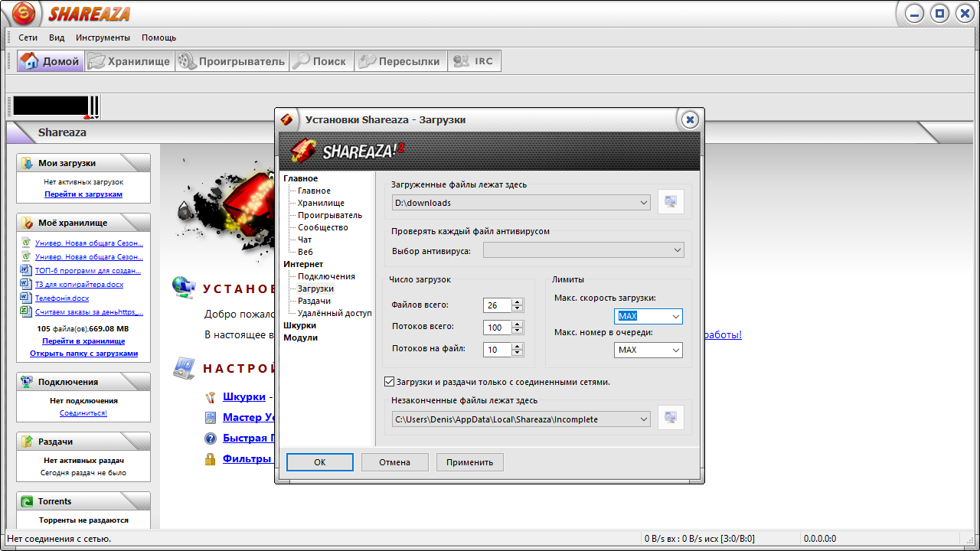This screenshot has width=980, height=551.
Task: Click the Потоков всего value field
Action: click(x=497, y=328)
